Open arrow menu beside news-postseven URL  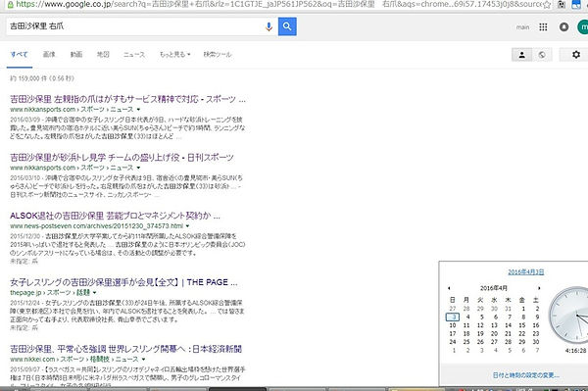(x=187, y=226)
